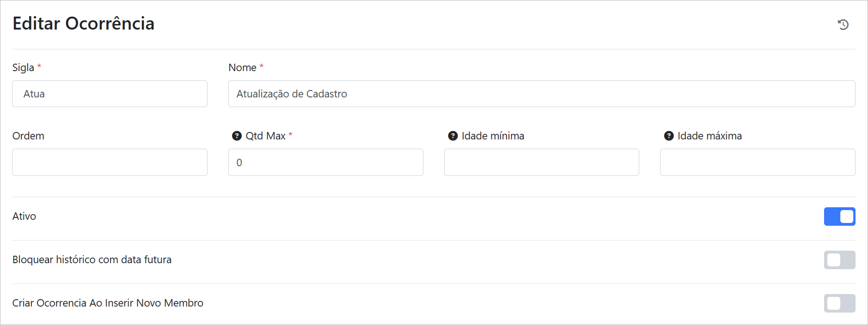Image resolution: width=868 pixels, height=325 pixels.
Task: Click the Qtd Max field showing 0
Action: click(x=325, y=162)
